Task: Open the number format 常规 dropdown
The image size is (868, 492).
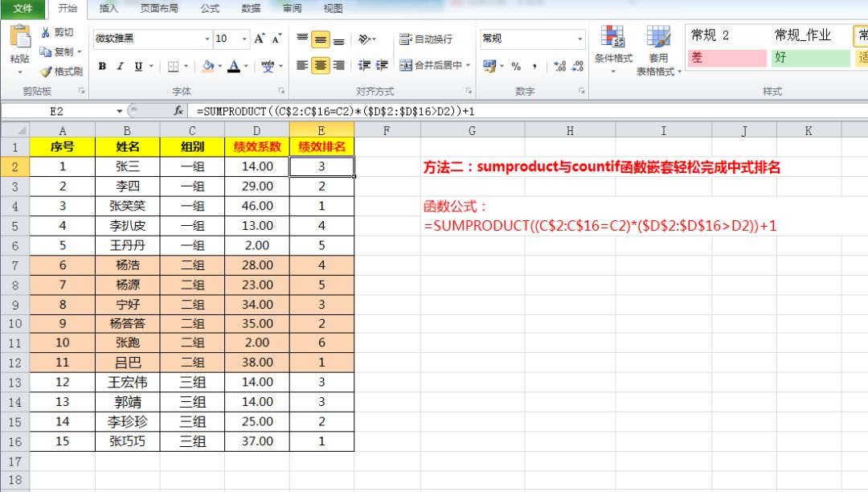Action: pos(579,39)
